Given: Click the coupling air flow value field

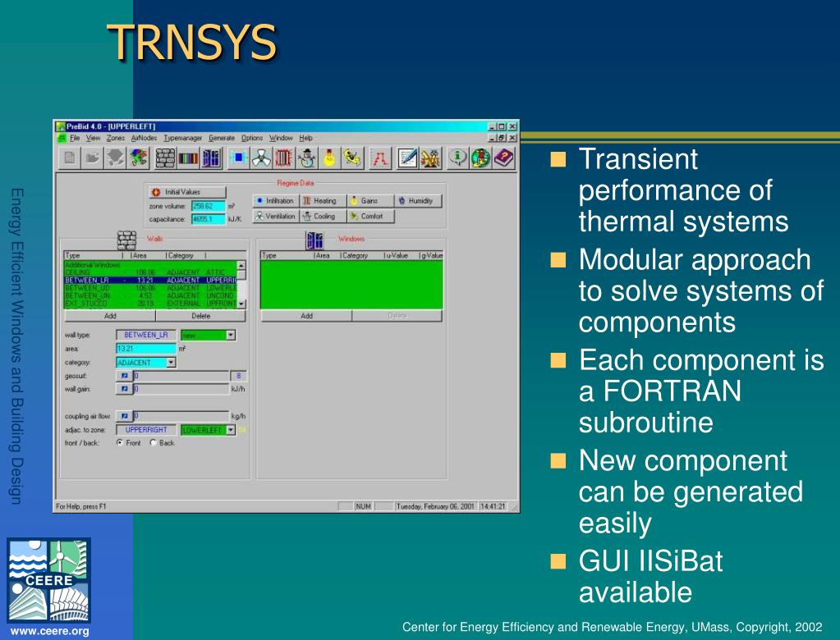Looking at the screenshot, I should click(x=181, y=416).
